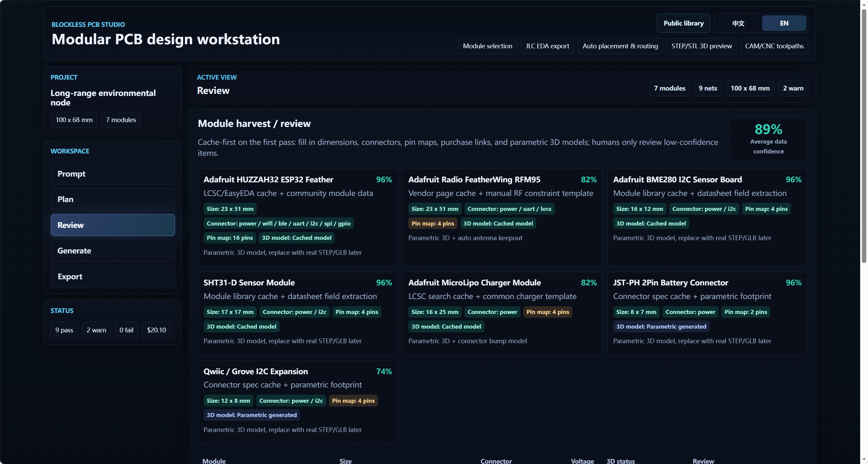This screenshot has height=464, width=868.
Task: Switch language to EN
Action: [x=784, y=23]
